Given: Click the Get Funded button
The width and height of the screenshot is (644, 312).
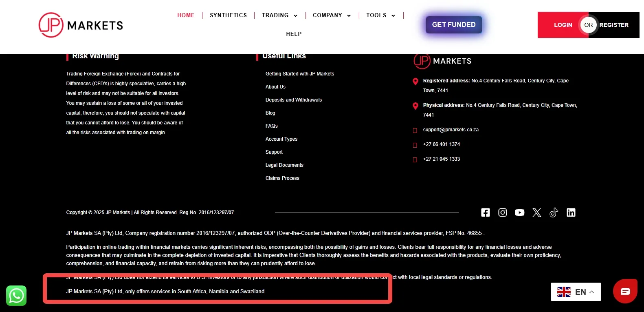Looking at the screenshot, I should point(454,25).
